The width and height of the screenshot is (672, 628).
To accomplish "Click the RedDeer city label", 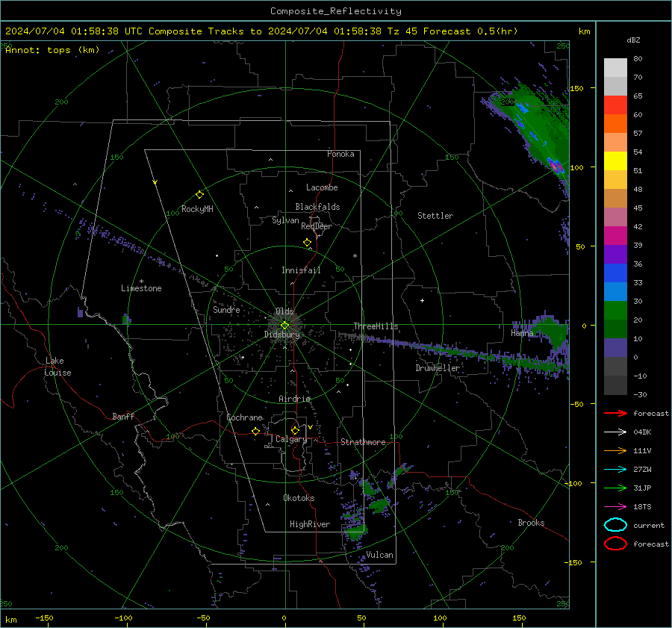I will click(x=317, y=226).
